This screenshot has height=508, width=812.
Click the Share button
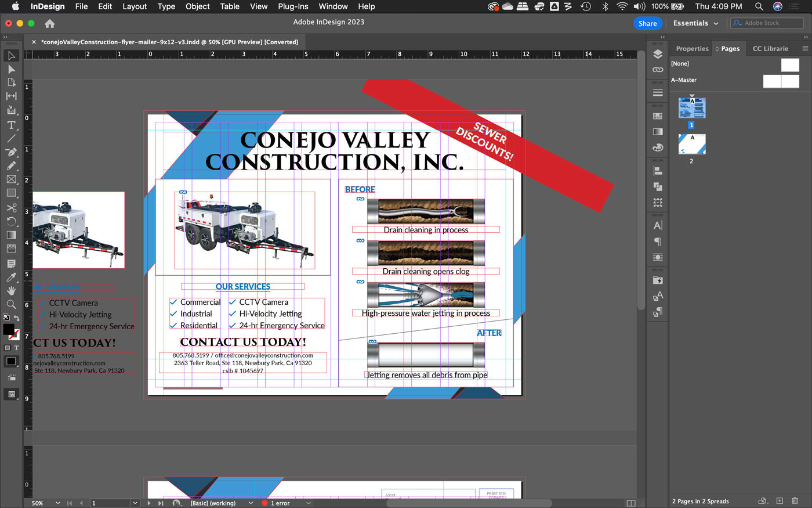[x=648, y=23]
